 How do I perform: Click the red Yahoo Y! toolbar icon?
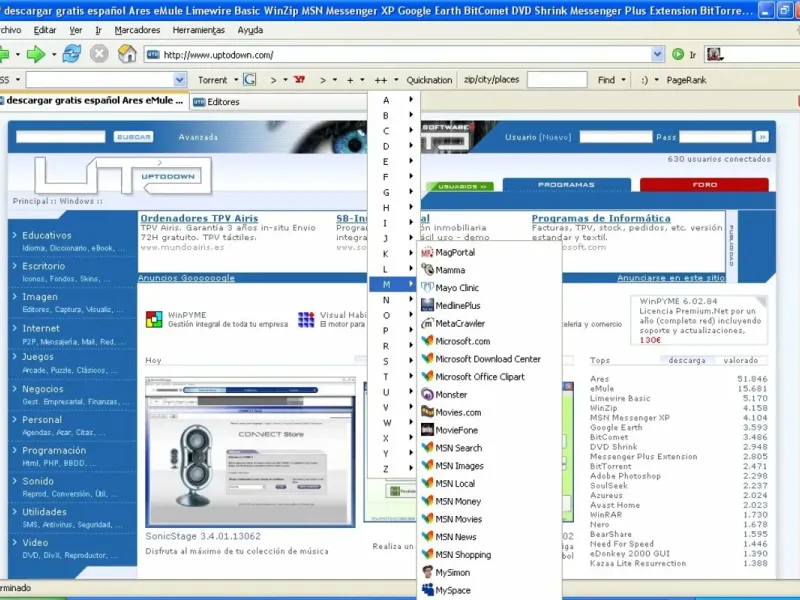(x=299, y=80)
